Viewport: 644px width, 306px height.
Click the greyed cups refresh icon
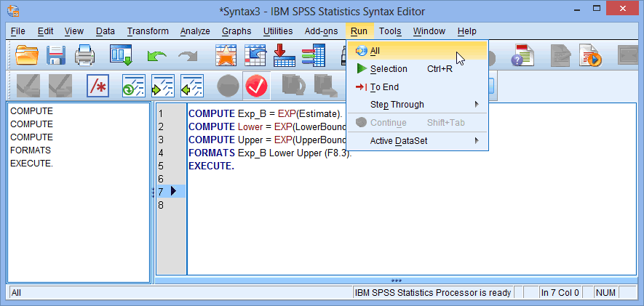coord(293,86)
